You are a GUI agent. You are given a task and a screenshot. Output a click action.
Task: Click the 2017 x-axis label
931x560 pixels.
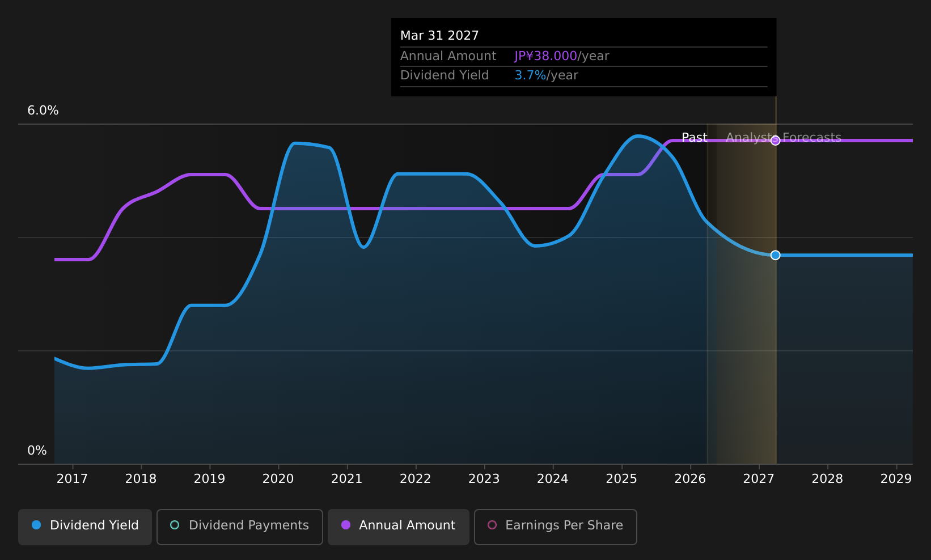tap(72, 479)
